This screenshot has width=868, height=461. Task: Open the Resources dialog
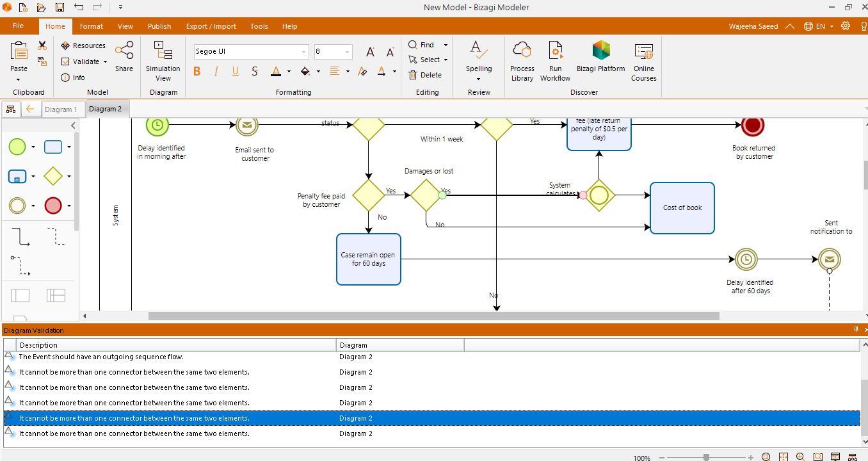[x=83, y=45]
